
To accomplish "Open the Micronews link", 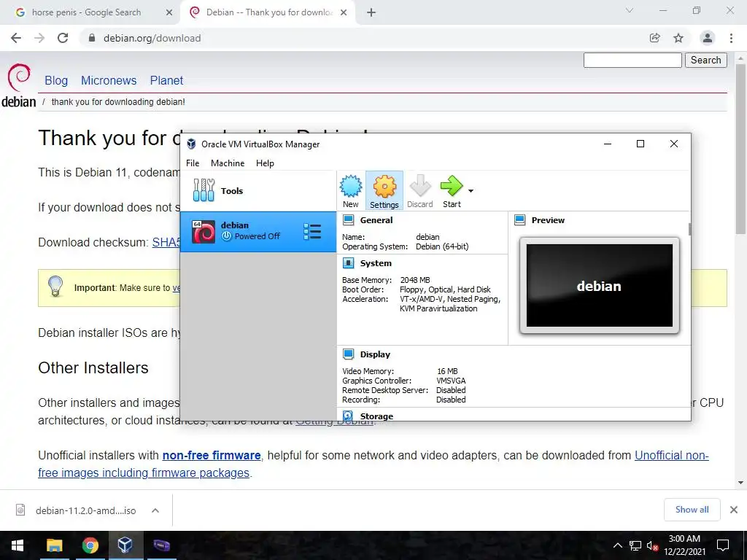I will (109, 80).
